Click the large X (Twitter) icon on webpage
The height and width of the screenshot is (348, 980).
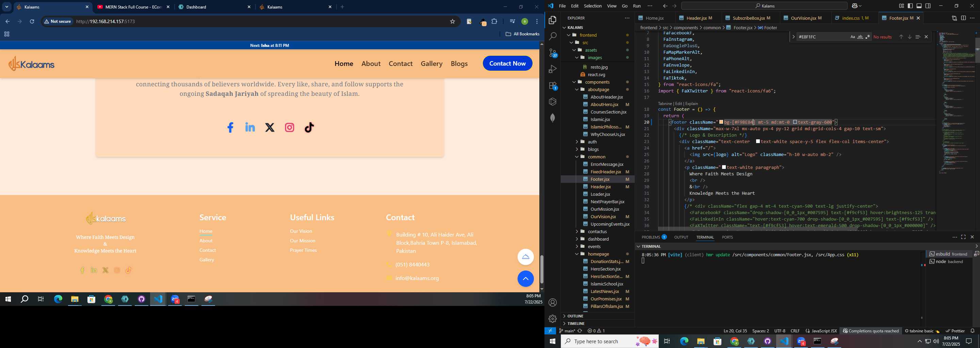[x=270, y=127]
